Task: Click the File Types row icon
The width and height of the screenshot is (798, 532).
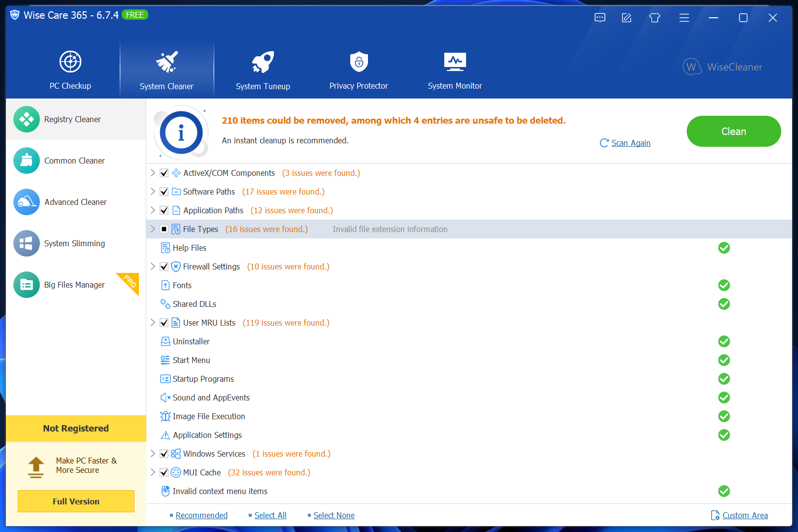Action: pos(176,229)
